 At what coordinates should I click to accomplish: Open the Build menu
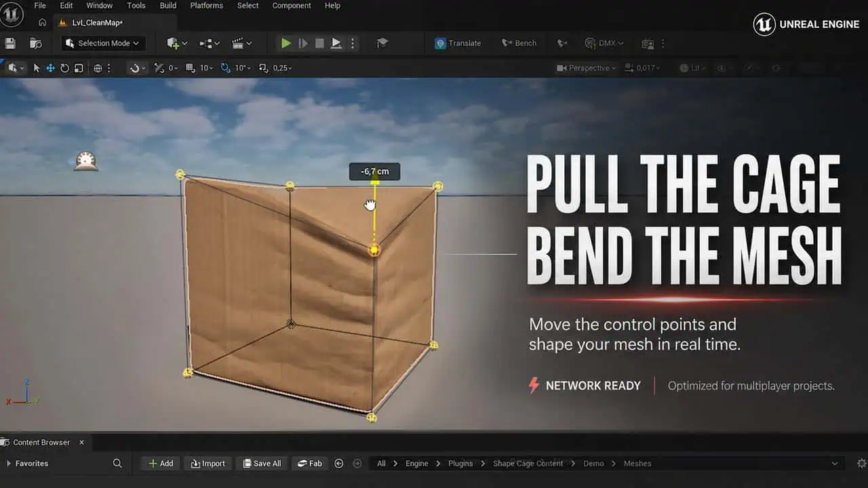(168, 5)
